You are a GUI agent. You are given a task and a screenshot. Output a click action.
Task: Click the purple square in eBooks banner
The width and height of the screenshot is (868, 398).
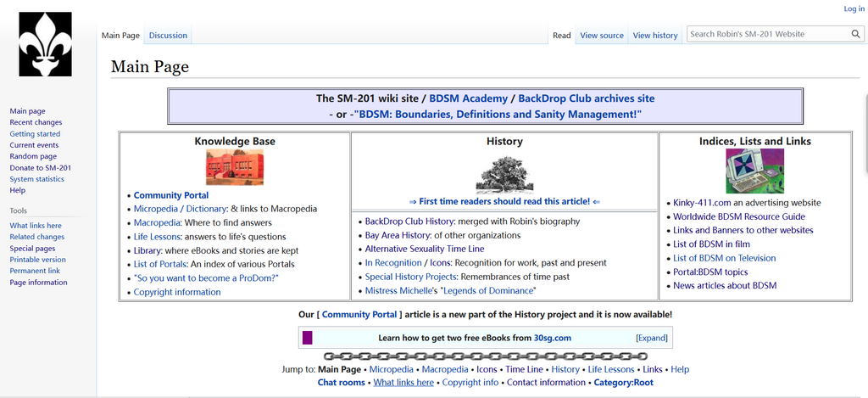point(308,338)
